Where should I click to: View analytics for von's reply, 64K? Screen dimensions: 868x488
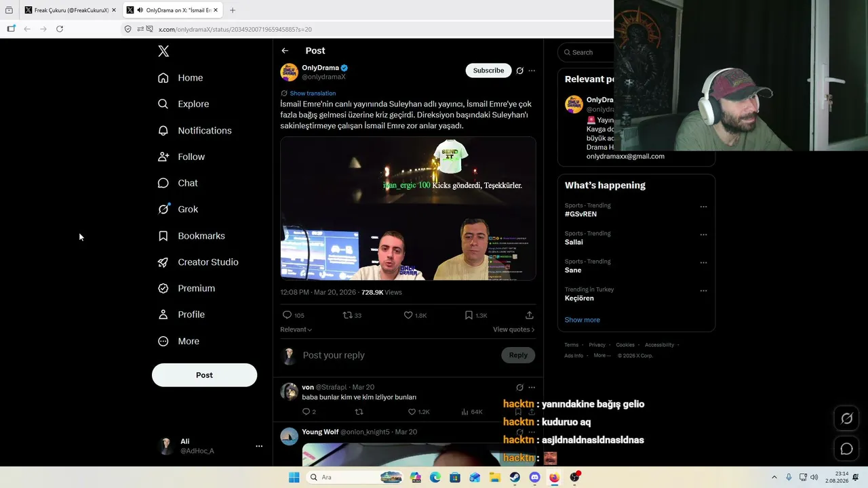[471, 412]
